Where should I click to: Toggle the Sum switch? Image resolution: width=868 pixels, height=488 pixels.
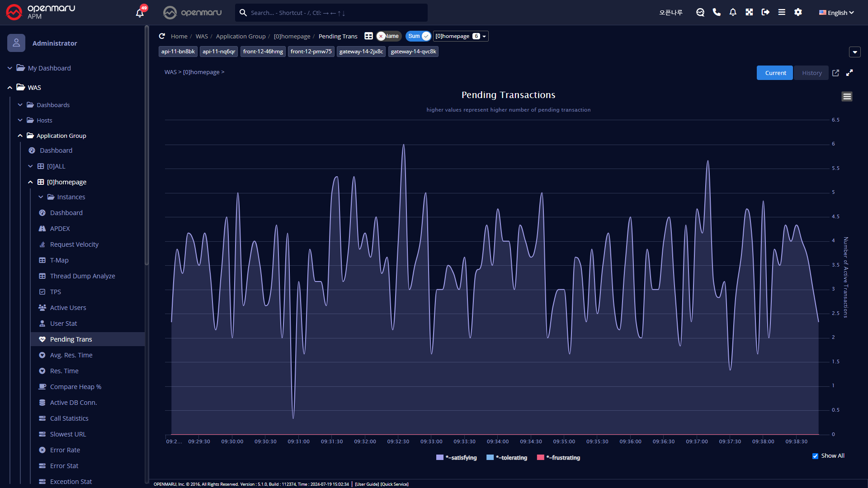(418, 36)
